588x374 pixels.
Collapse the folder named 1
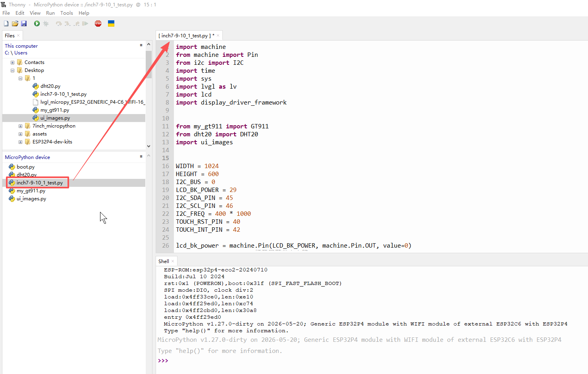[x=20, y=78]
